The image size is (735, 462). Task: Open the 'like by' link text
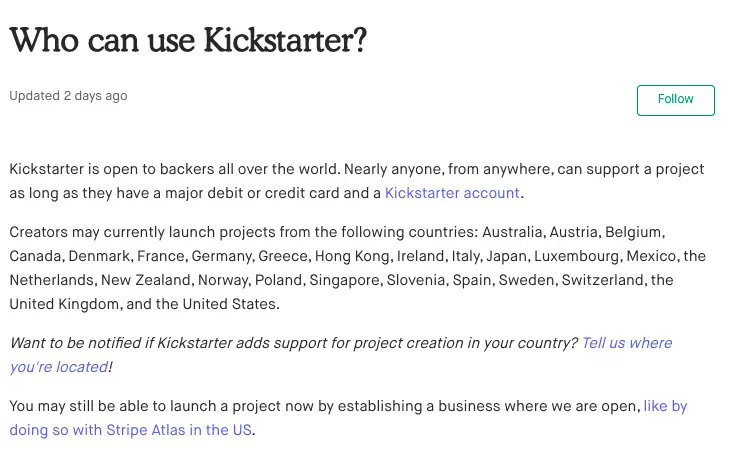[665, 406]
